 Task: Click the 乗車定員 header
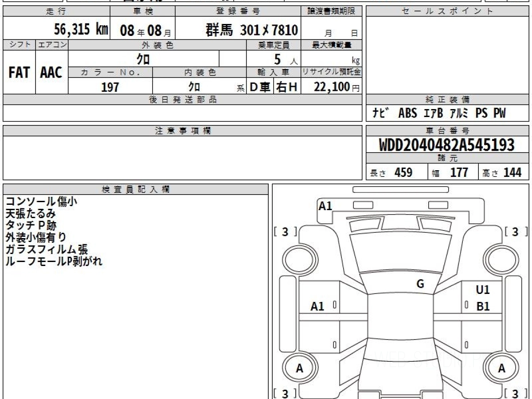tap(274, 45)
